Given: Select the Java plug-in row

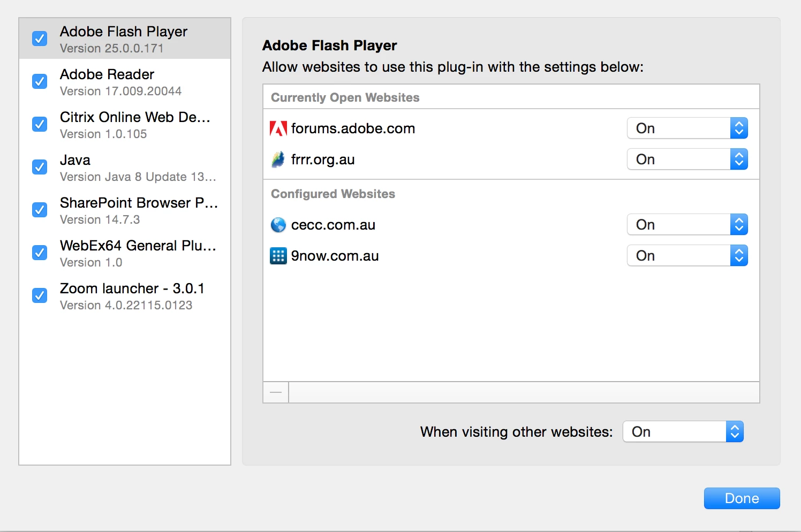Looking at the screenshot, I should [x=125, y=167].
